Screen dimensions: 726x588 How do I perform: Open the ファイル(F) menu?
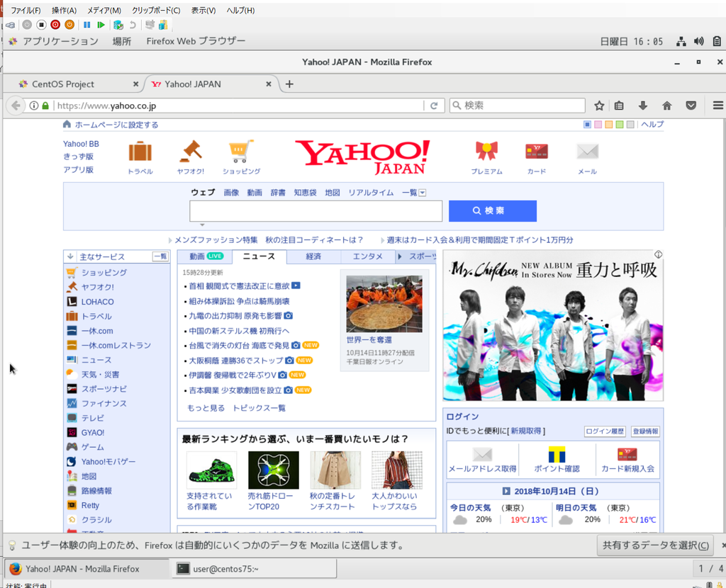click(26, 10)
